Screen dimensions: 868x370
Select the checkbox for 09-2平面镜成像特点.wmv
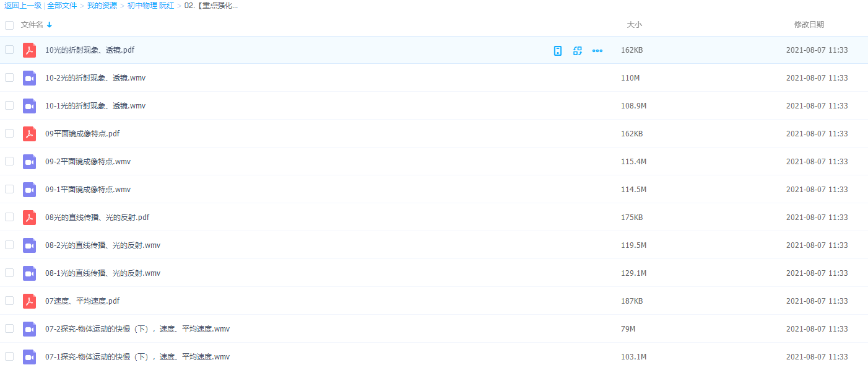coord(9,161)
